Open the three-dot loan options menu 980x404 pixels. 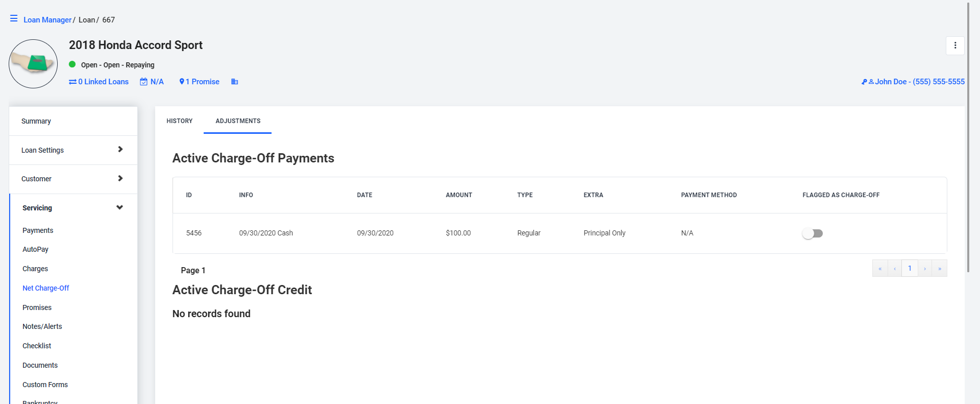tap(955, 45)
